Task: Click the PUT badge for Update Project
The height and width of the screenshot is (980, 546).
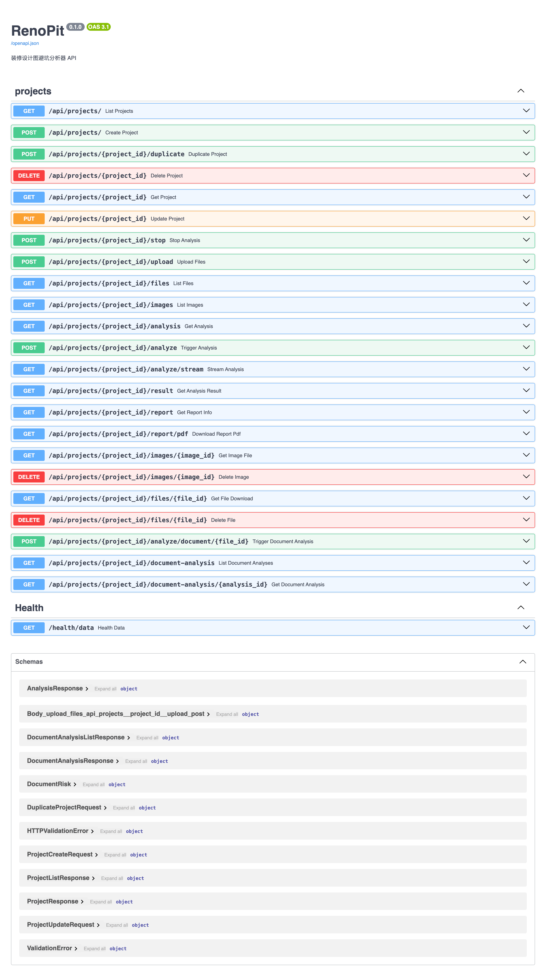Action: pos(29,219)
